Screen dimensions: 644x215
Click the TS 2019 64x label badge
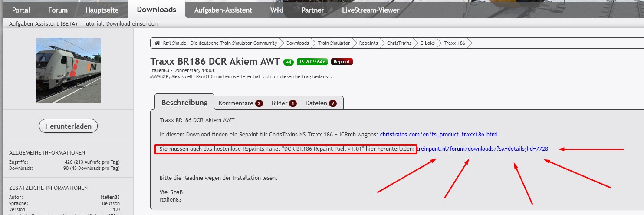click(x=312, y=62)
